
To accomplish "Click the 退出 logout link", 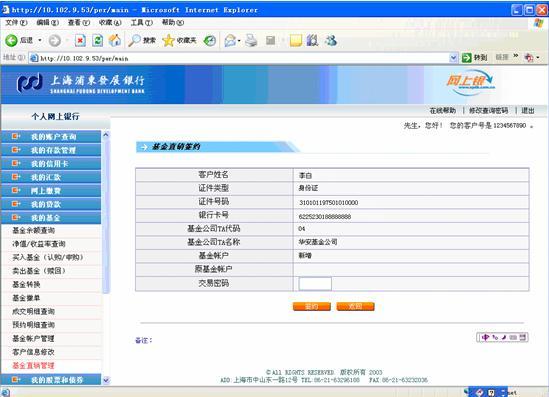I will [528, 111].
